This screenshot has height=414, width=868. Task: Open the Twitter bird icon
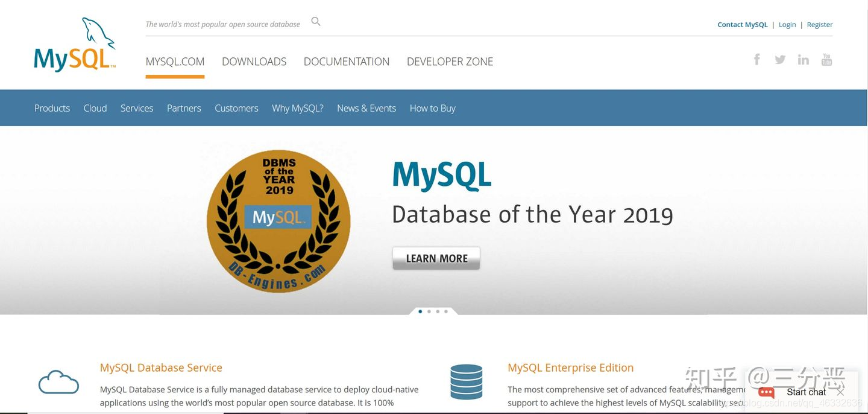(780, 59)
